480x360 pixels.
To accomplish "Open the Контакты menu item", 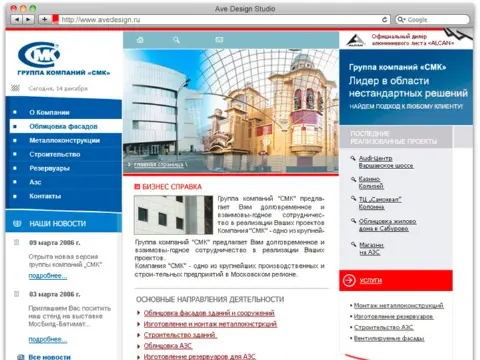I will tap(45, 196).
